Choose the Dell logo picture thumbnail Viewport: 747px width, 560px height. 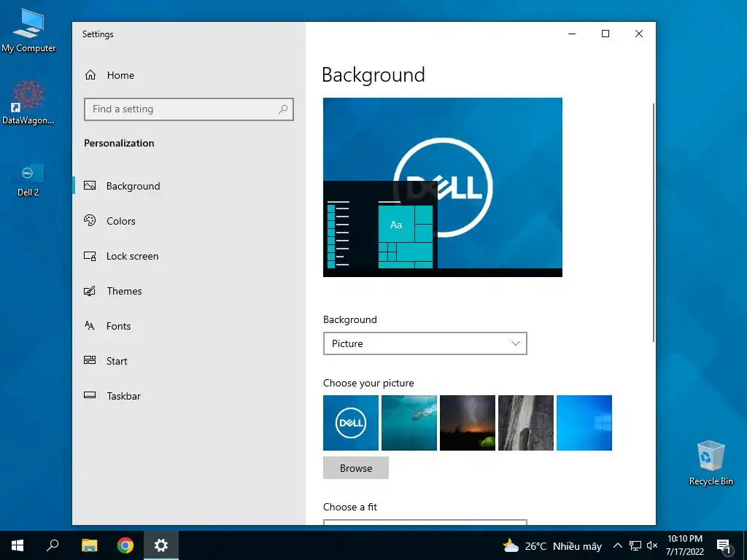[351, 423]
